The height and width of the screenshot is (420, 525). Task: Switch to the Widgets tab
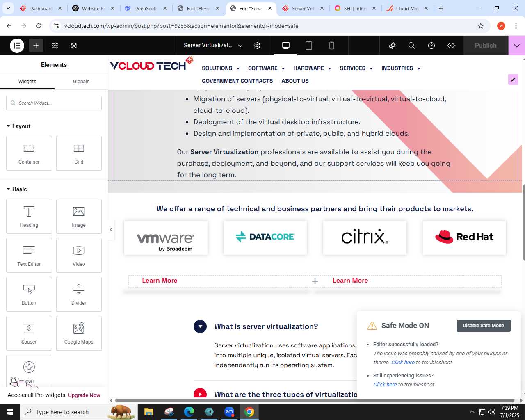click(x=27, y=82)
